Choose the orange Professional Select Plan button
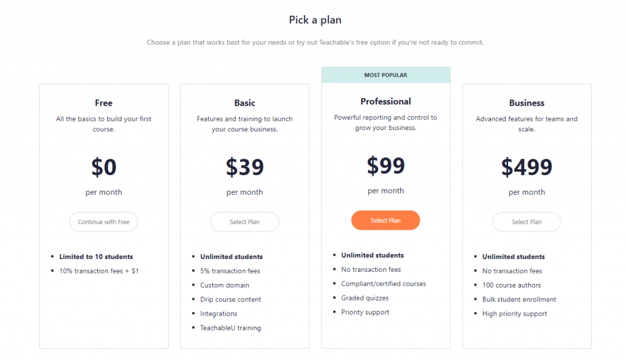The height and width of the screenshot is (364, 626). 385,220
